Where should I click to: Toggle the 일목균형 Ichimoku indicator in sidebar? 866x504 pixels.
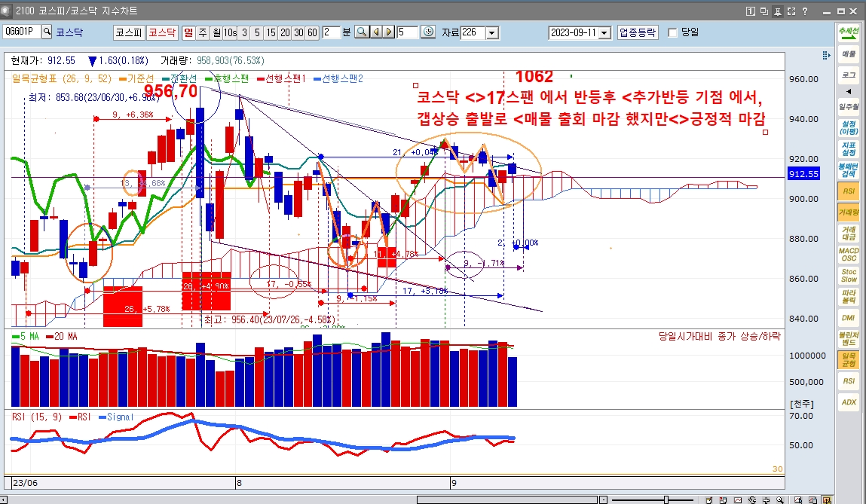848,359
